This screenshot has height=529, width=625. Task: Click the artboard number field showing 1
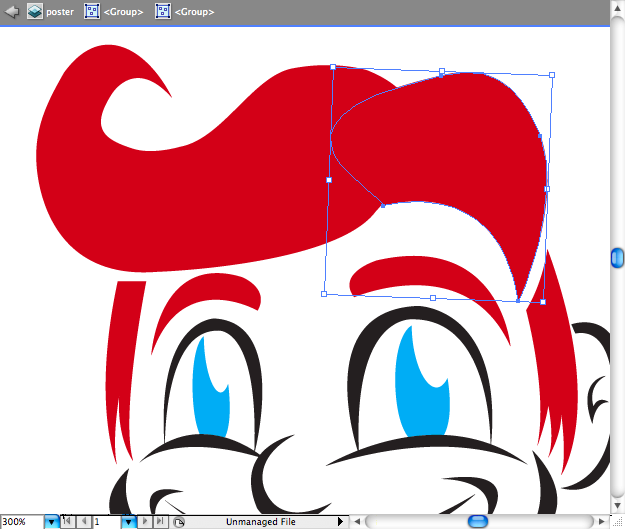tap(107, 522)
